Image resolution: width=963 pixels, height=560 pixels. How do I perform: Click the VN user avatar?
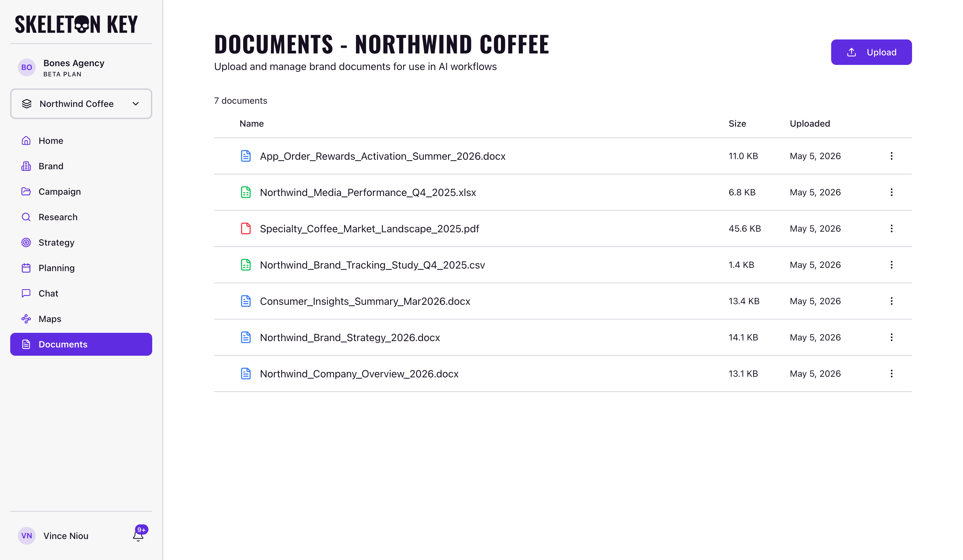click(27, 536)
